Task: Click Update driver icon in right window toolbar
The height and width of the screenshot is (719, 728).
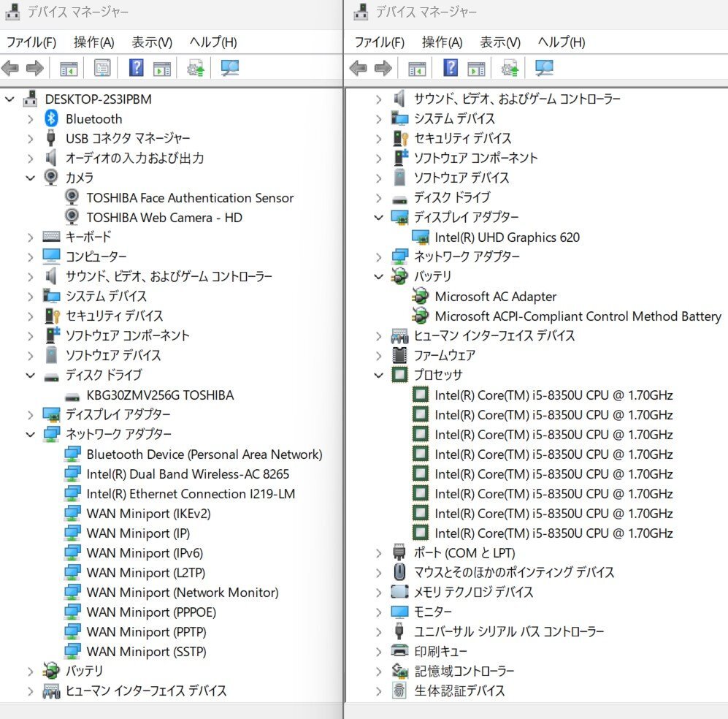Action: pos(510,68)
